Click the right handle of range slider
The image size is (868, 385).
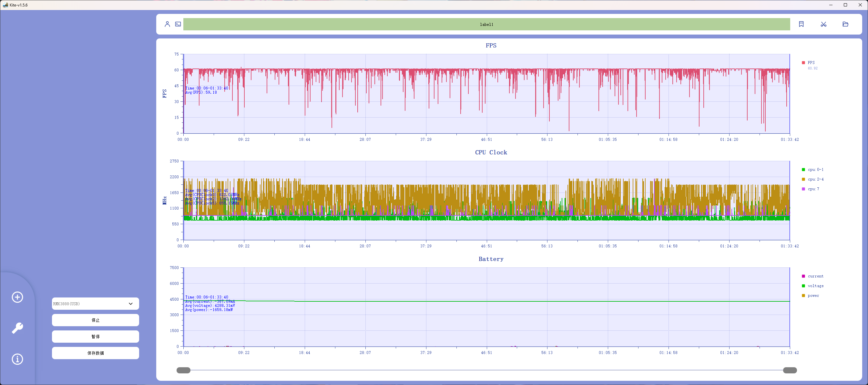(790, 370)
